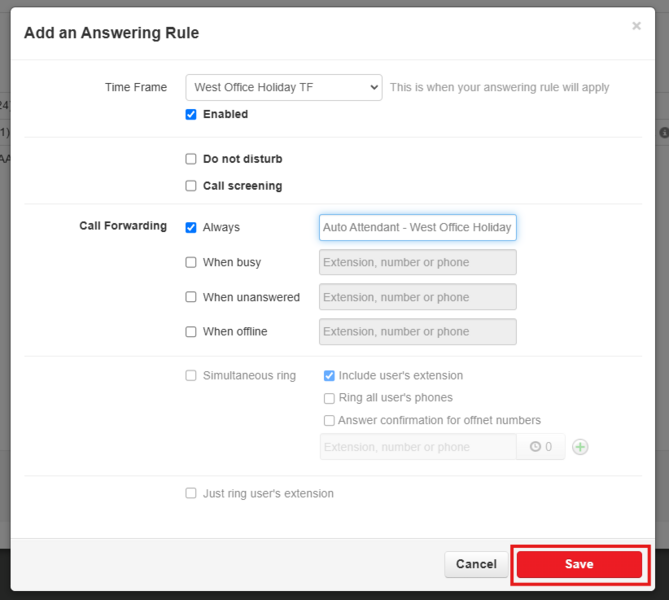Enable When unanswered forwarding
Screen dimensions: 669x600
(x=191, y=297)
